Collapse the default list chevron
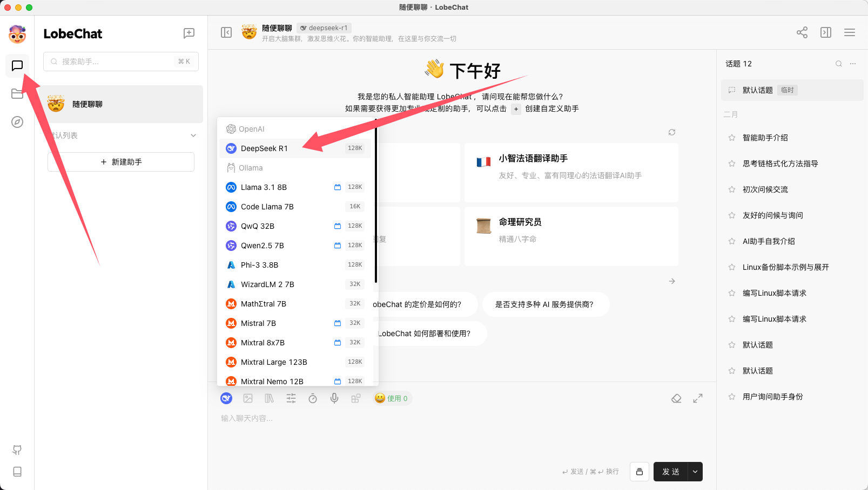The width and height of the screenshot is (868, 490). click(193, 135)
